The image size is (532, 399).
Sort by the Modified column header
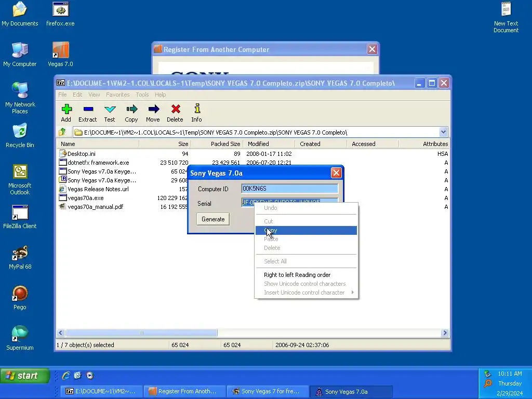pos(269,144)
